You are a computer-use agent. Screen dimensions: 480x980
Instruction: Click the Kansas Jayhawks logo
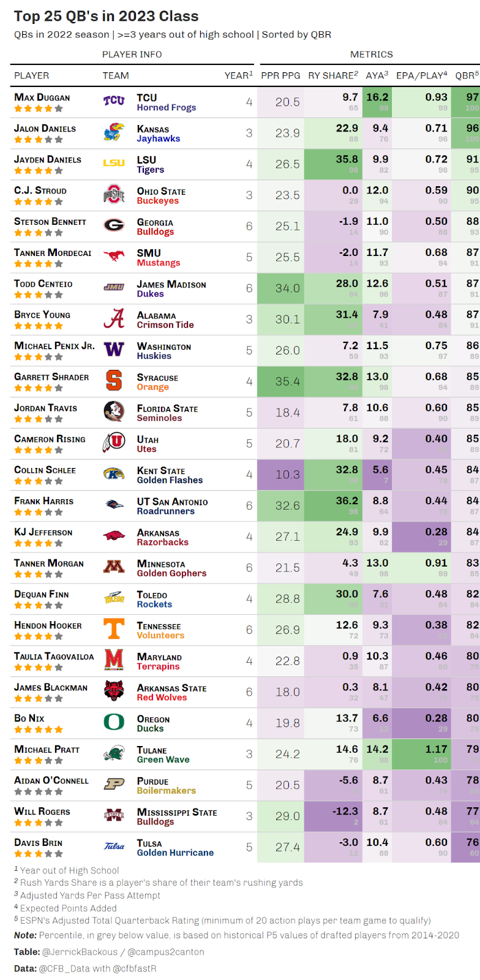(114, 132)
